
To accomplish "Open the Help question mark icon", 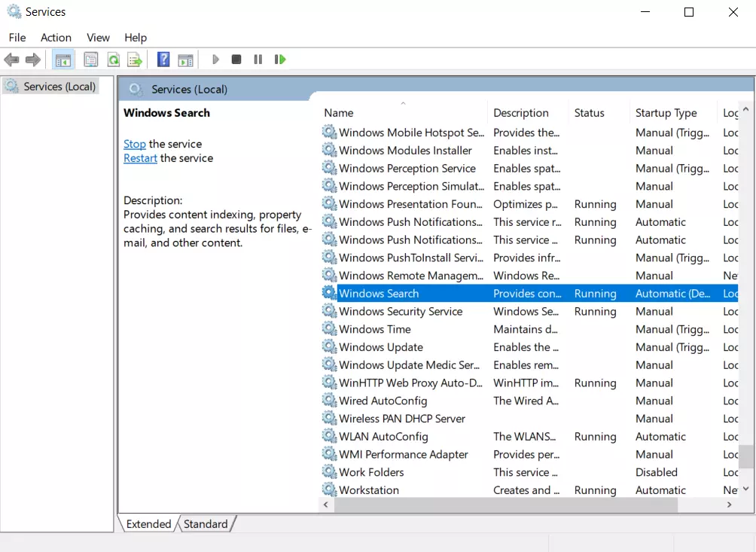I will [x=163, y=59].
